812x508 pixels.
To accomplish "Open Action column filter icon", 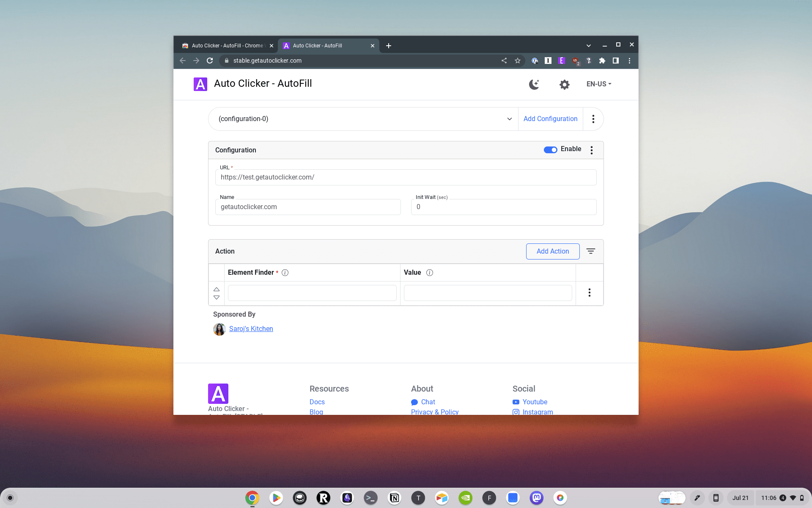I will [x=591, y=251].
